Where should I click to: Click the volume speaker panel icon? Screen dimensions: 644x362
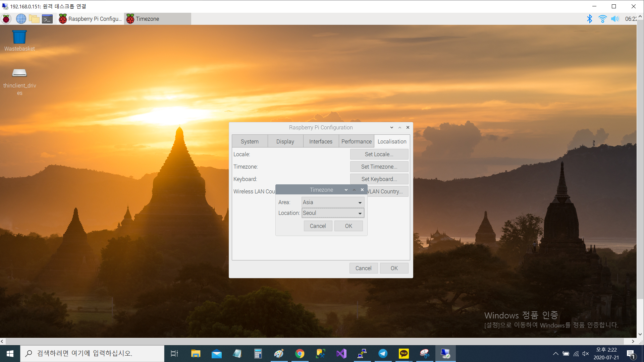pyautogui.click(x=615, y=19)
